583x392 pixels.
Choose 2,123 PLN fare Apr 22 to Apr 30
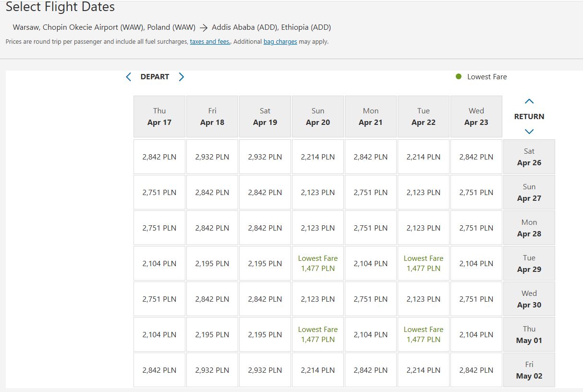(x=424, y=299)
